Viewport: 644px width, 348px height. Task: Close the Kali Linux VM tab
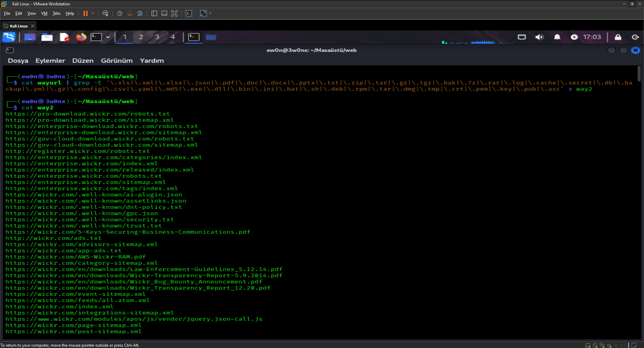click(x=33, y=26)
